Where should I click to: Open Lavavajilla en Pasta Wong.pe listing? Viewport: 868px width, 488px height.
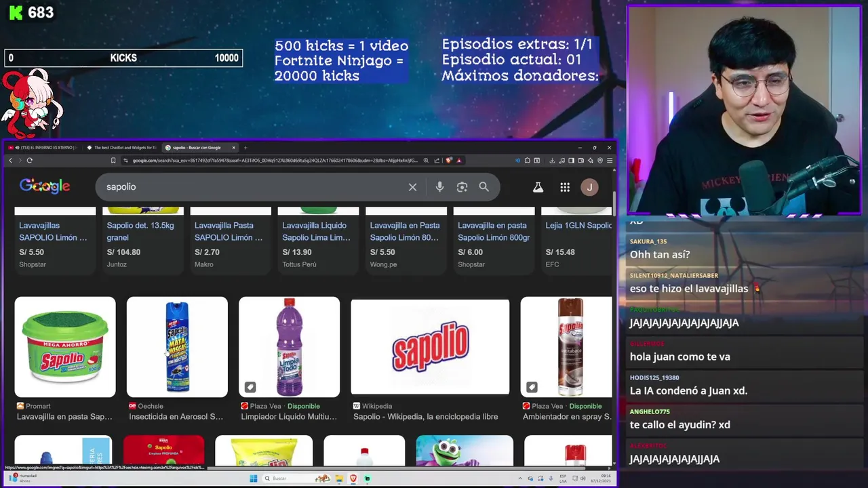[x=406, y=239]
